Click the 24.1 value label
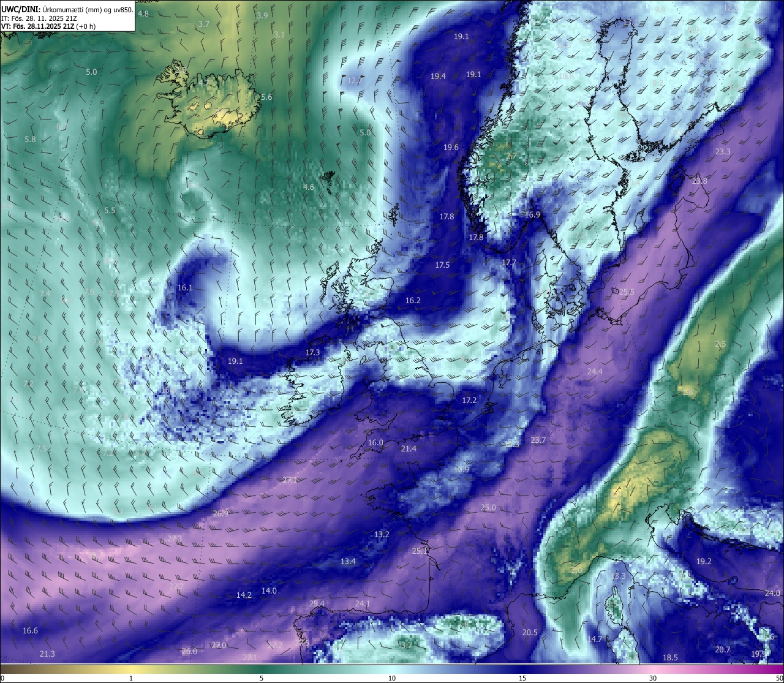The image size is (784, 683). pos(363,604)
